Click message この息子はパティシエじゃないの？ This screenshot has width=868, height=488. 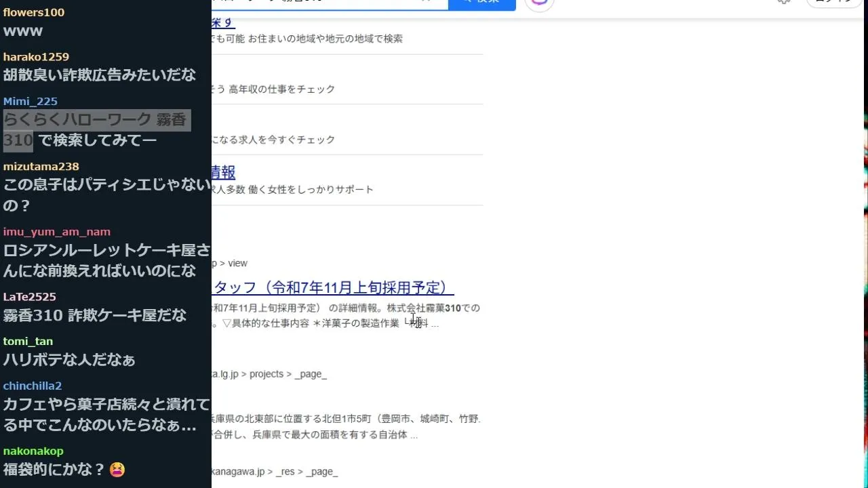[x=106, y=195]
